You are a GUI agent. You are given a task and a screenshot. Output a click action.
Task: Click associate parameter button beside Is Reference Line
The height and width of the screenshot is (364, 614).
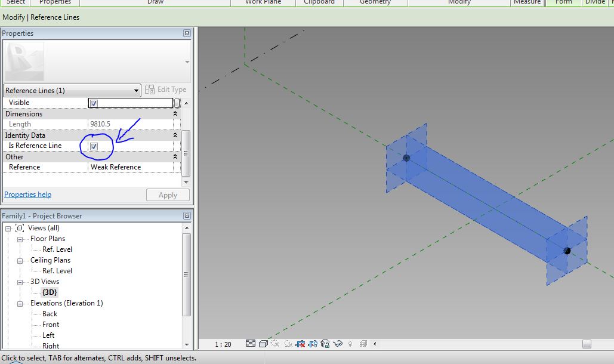(177, 146)
